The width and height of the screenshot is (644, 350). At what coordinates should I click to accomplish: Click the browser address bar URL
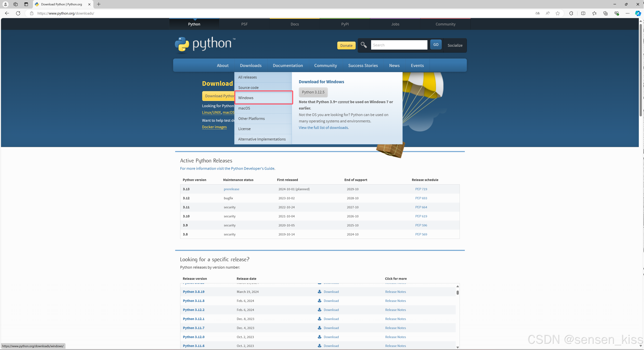[66, 13]
